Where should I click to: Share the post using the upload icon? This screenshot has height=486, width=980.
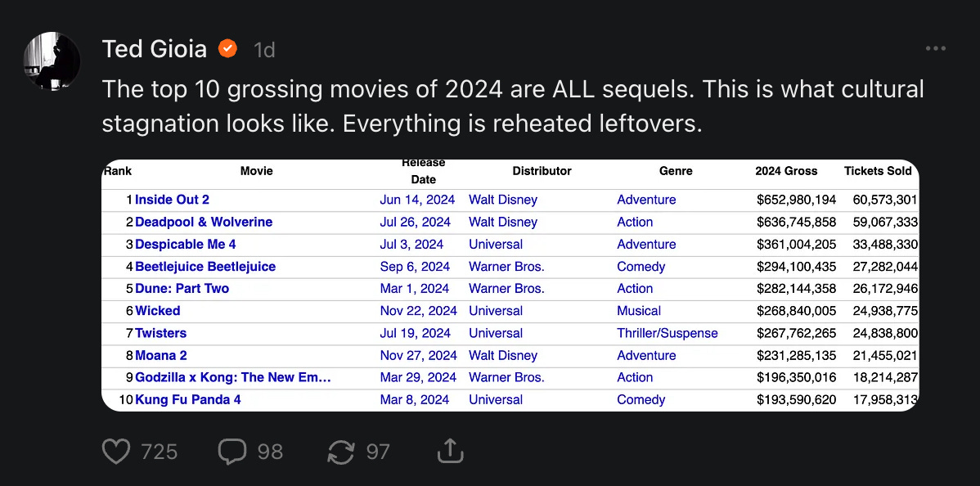449,451
